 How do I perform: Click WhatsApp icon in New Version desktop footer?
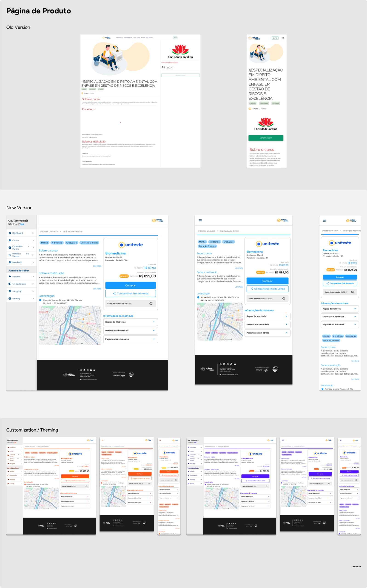tap(81, 370)
